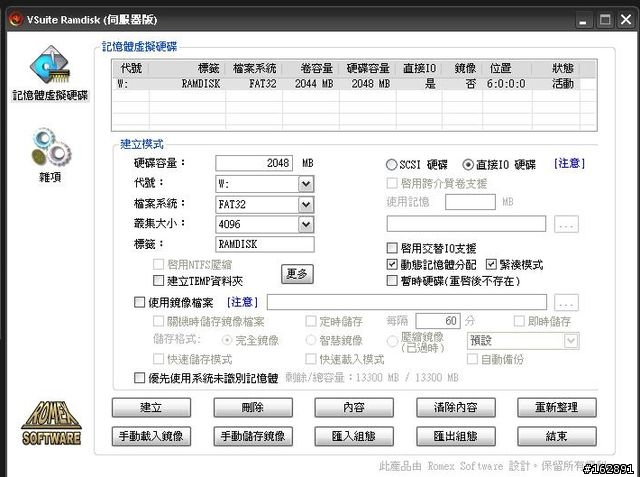Open the 雜項 gears sidebar icon

(51, 155)
